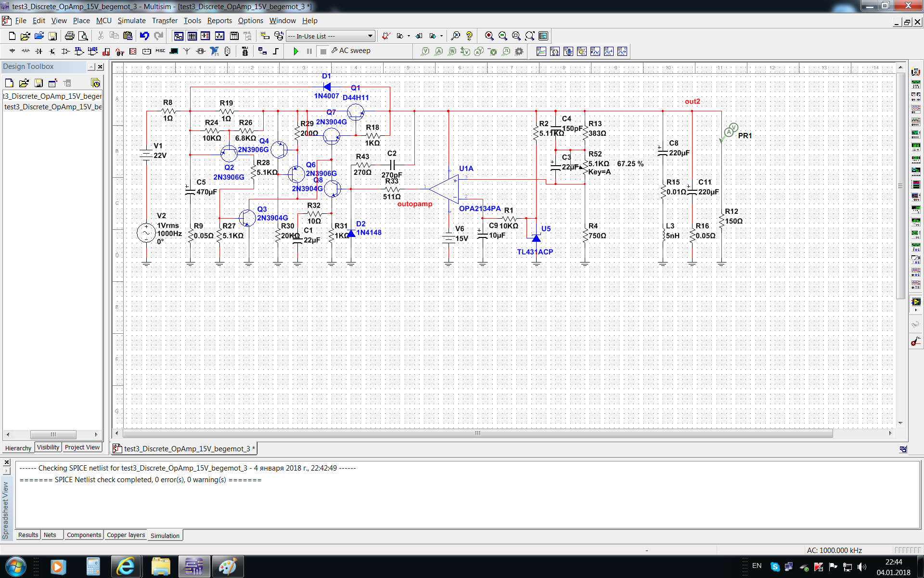
Task: Open the Place menu
Action: (81, 21)
